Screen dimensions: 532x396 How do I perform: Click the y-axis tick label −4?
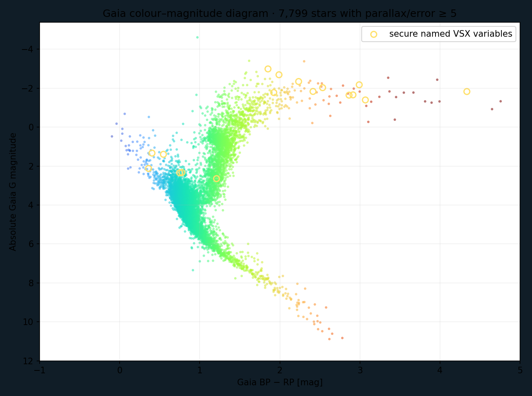tap(27, 49)
